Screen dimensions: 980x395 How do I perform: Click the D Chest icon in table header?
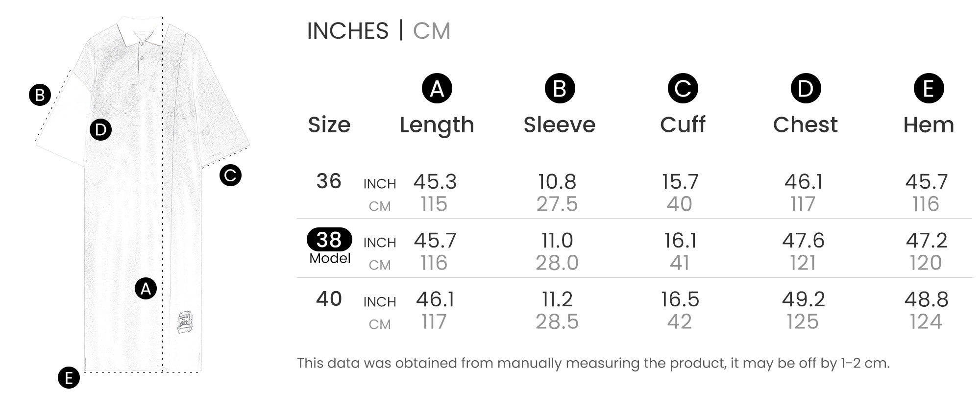pyautogui.click(x=806, y=89)
